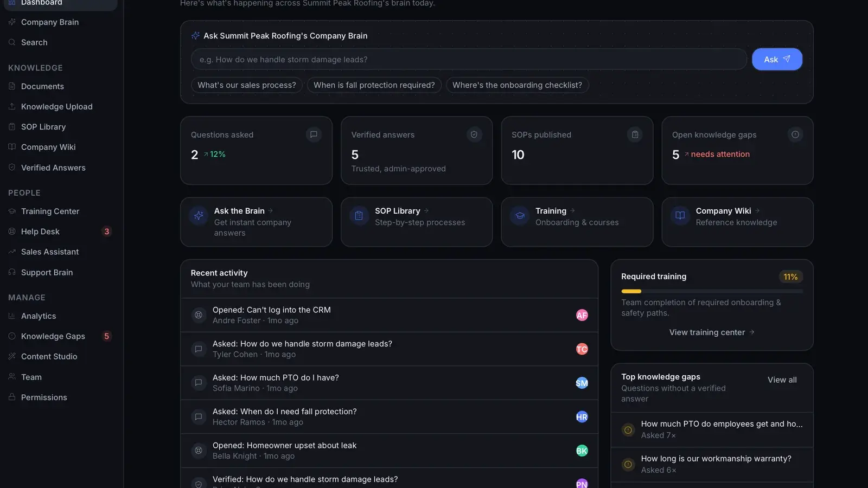Click the Training graduation cap icon
This screenshot has width=868, height=488.
tap(520, 216)
